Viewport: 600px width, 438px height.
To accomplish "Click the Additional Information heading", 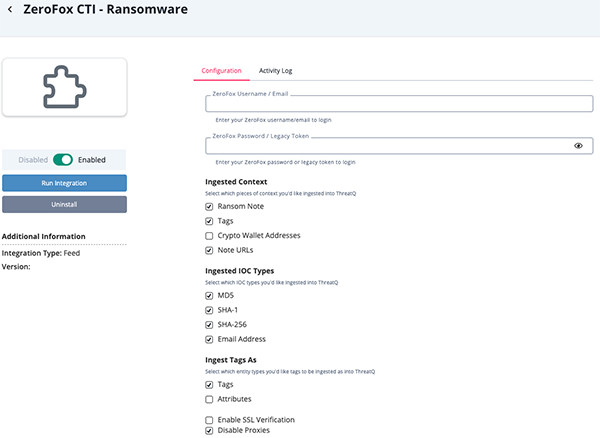I will [44, 236].
